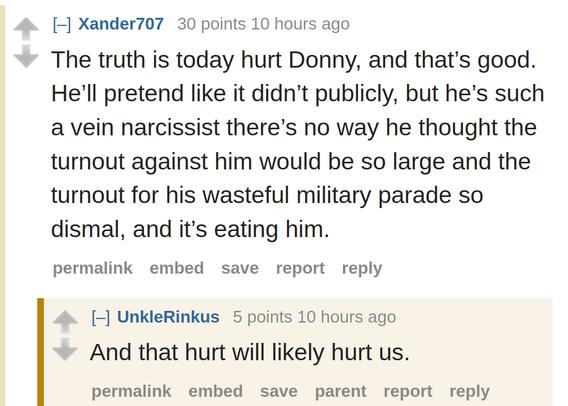Image resolution: width=568 pixels, height=406 pixels.
Task: Click embed under Xander707's comment
Action: point(177,268)
